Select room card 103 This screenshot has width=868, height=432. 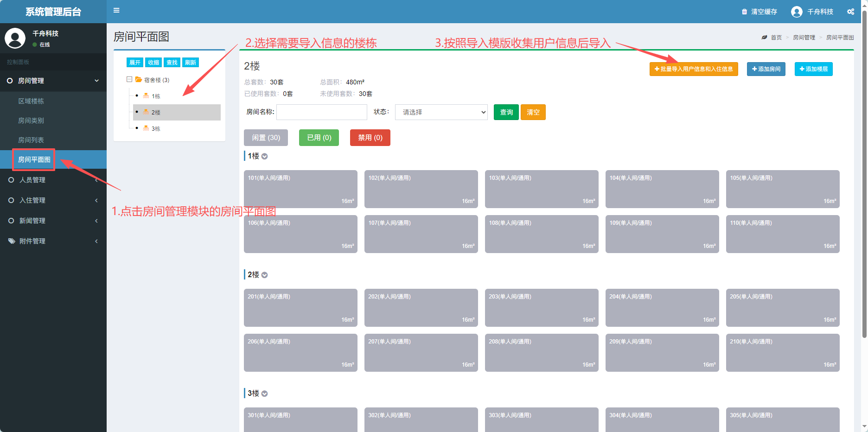(x=542, y=189)
